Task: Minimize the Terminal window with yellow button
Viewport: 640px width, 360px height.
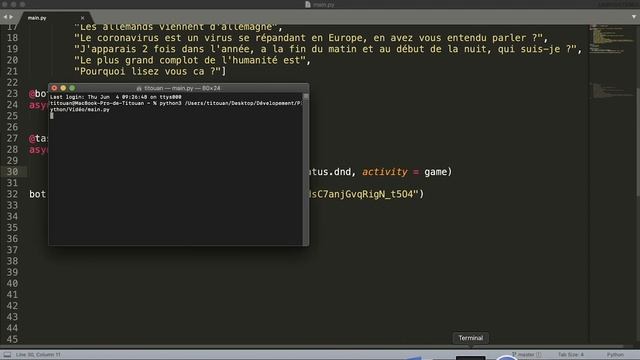Action: coord(63,88)
